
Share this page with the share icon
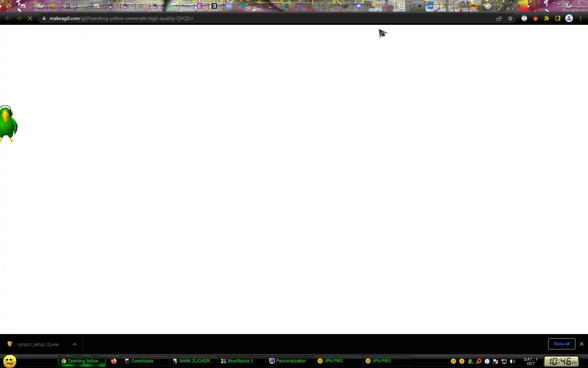click(x=499, y=18)
